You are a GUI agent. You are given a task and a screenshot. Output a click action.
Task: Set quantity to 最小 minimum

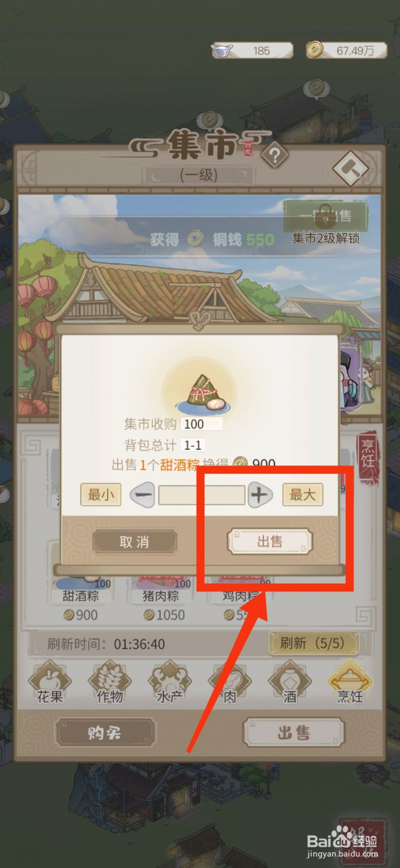[x=101, y=495]
